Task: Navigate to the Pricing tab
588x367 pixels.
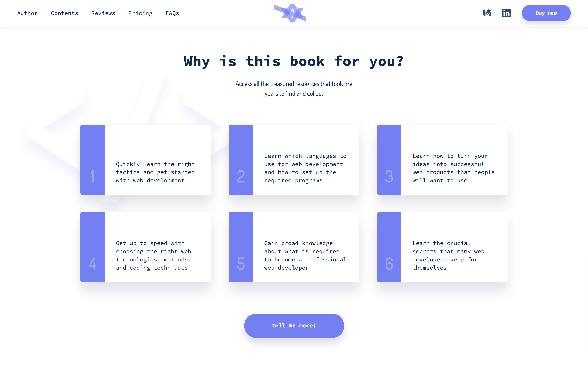Action: coord(140,13)
